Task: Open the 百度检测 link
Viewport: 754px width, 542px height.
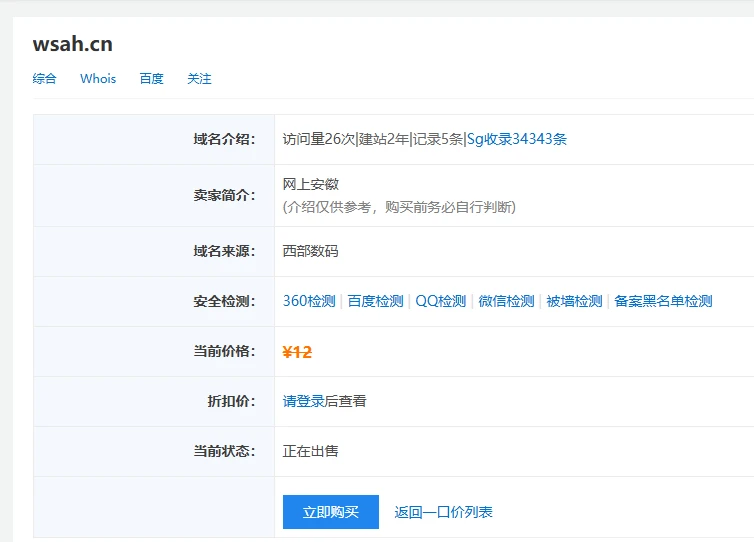Action: (x=375, y=301)
